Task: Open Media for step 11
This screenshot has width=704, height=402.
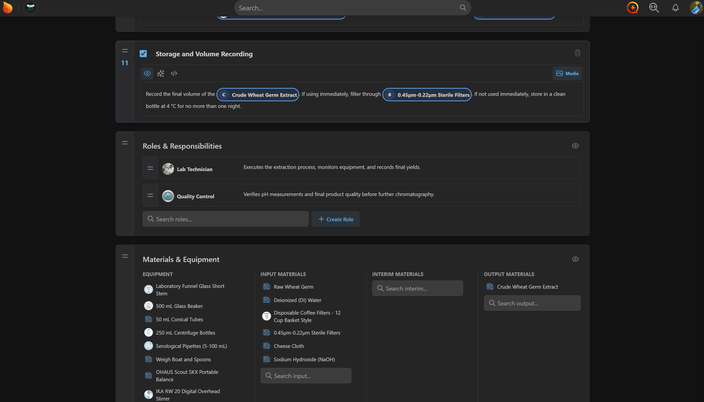Action: [x=567, y=73]
